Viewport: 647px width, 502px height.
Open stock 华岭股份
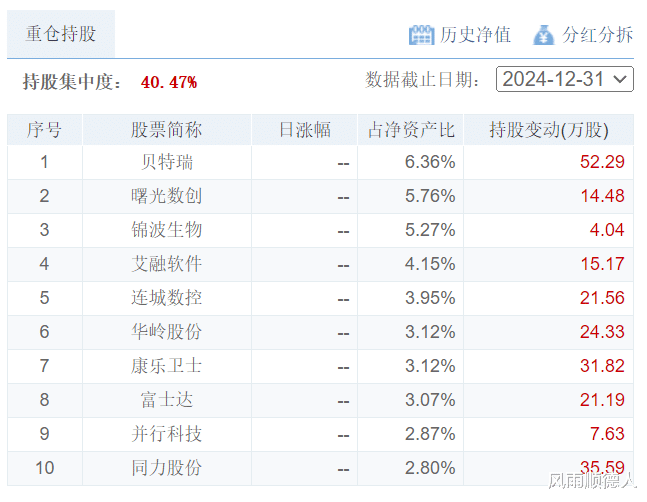pos(167,332)
